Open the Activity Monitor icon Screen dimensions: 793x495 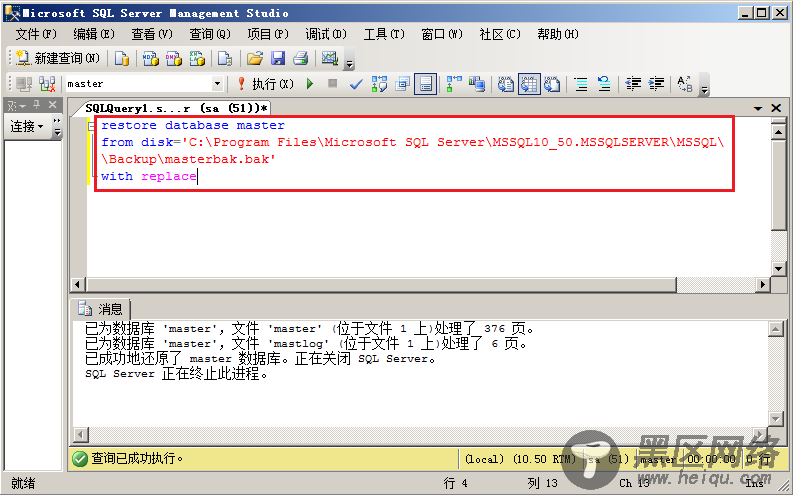pos(330,59)
